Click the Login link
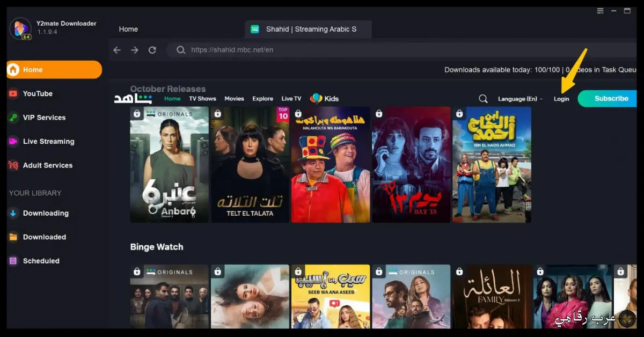 561,99
